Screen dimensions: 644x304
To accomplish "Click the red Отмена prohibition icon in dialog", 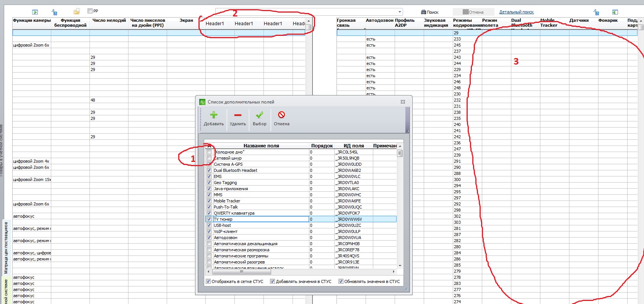I will pos(281,115).
